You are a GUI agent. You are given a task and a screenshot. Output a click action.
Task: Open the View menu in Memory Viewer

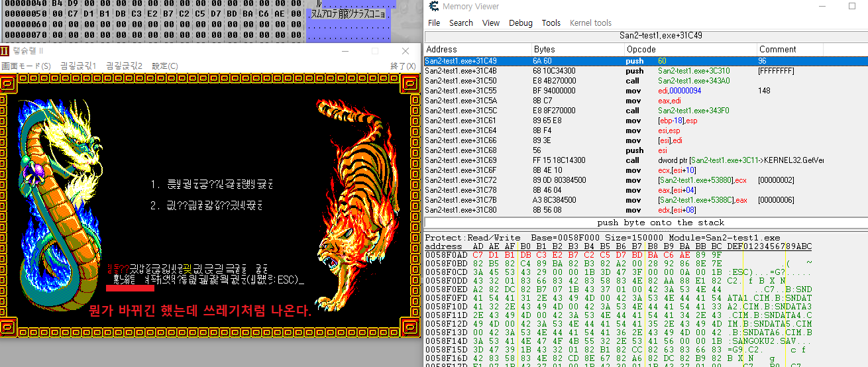coord(491,23)
